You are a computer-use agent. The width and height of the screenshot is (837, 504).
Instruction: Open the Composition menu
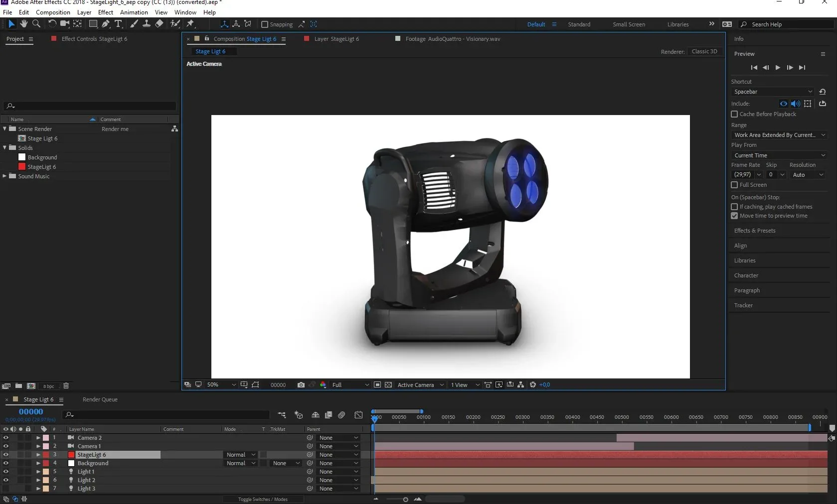pyautogui.click(x=53, y=12)
